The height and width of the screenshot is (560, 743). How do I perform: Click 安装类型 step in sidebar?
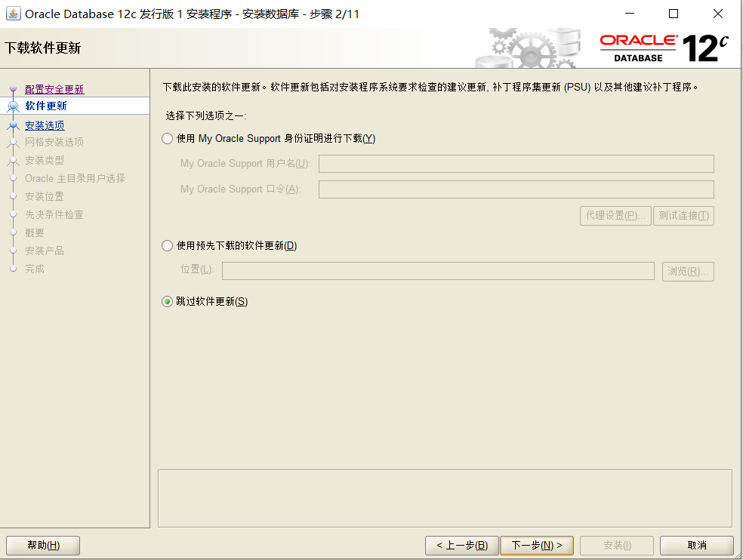pyautogui.click(x=45, y=160)
